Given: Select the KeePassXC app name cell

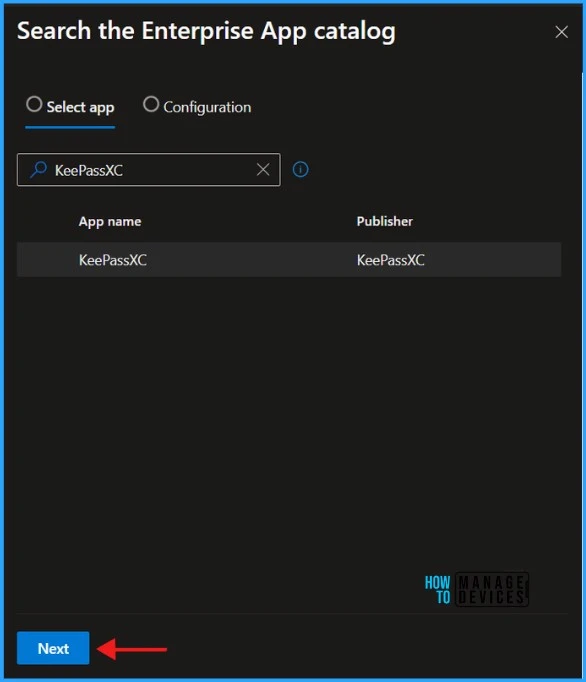Looking at the screenshot, I should [113, 260].
